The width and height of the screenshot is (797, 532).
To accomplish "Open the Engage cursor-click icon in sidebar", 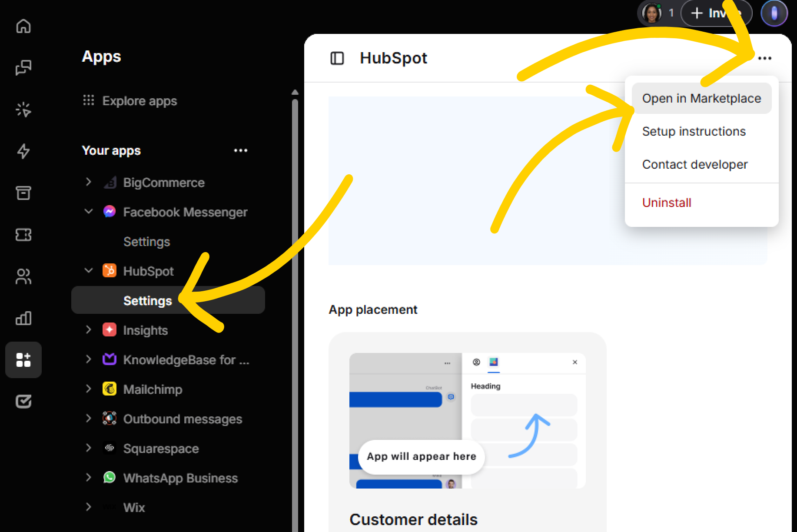I will tap(23, 110).
